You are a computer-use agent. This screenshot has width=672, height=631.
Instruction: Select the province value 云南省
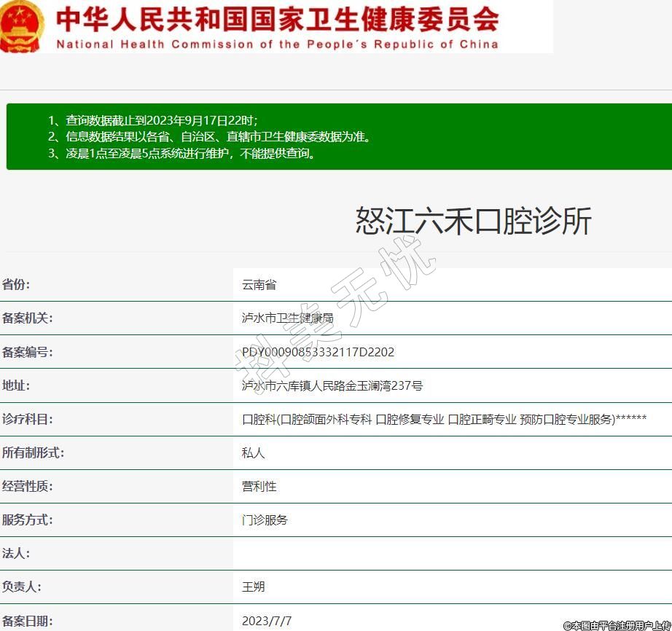(x=259, y=285)
